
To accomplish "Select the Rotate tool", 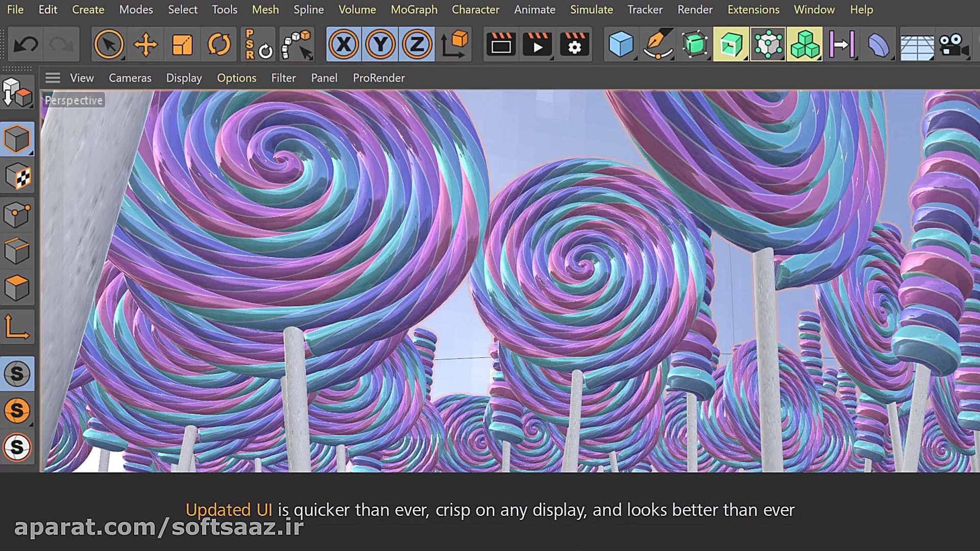I will tap(219, 44).
